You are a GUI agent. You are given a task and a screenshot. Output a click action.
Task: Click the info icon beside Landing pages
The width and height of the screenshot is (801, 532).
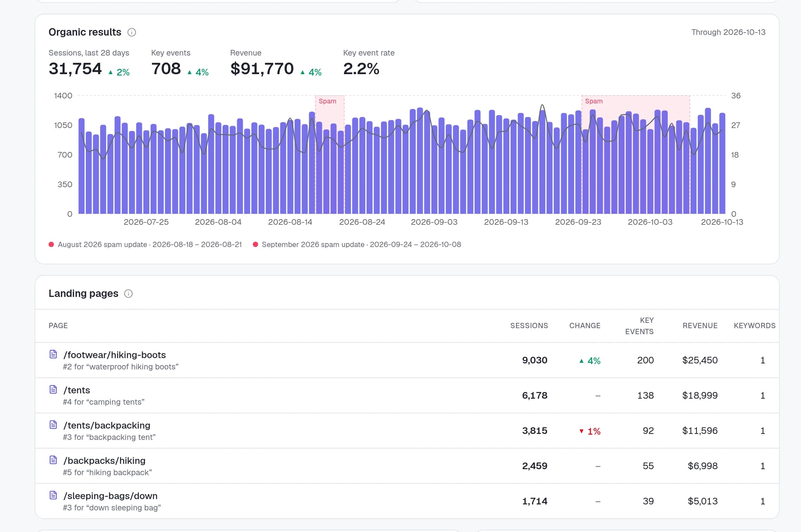(x=128, y=294)
